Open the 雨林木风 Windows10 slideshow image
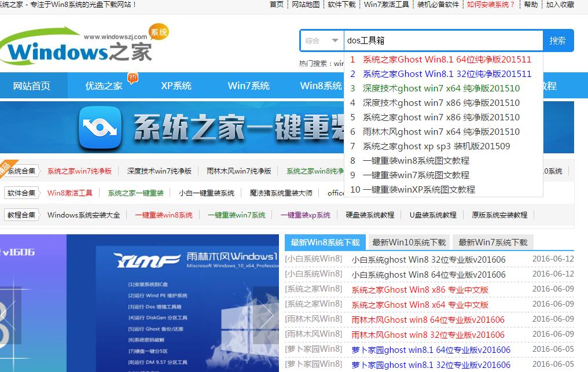The height and width of the screenshot is (372, 588). pyautogui.click(x=172, y=304)
